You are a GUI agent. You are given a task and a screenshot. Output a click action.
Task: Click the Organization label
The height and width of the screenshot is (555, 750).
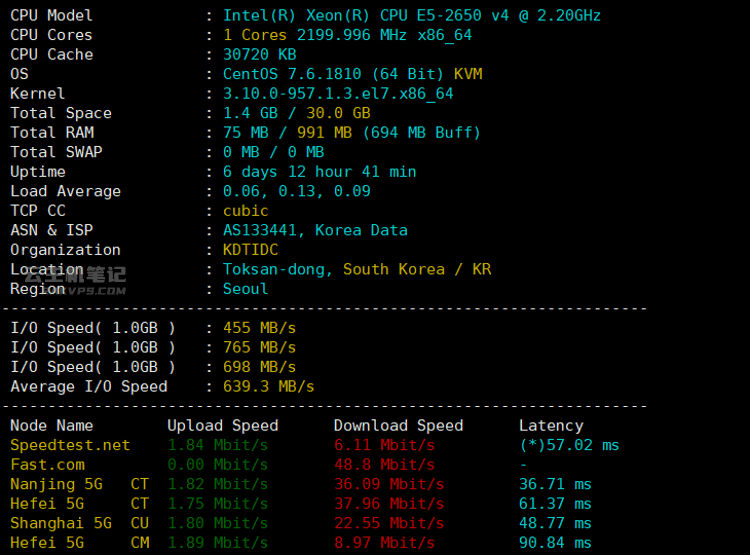pos(66,250)
